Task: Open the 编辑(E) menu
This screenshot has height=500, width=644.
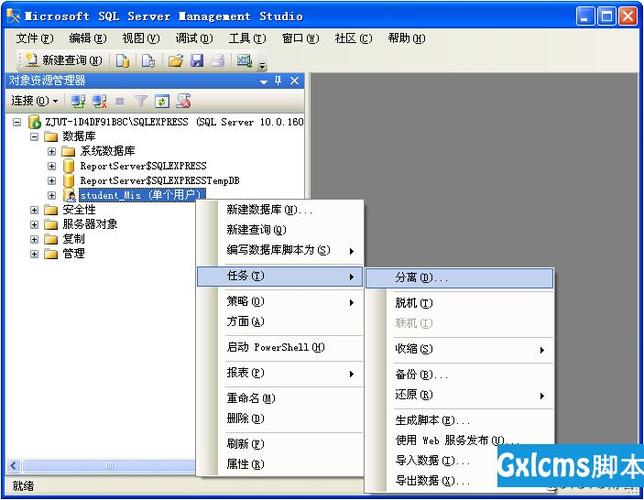Action: tap(87, 39)
